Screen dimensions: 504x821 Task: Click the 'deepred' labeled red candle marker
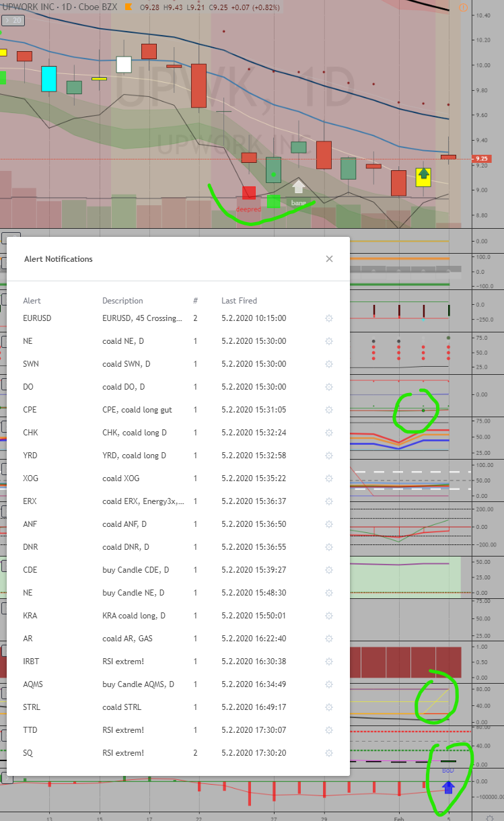tap(249, 193)
